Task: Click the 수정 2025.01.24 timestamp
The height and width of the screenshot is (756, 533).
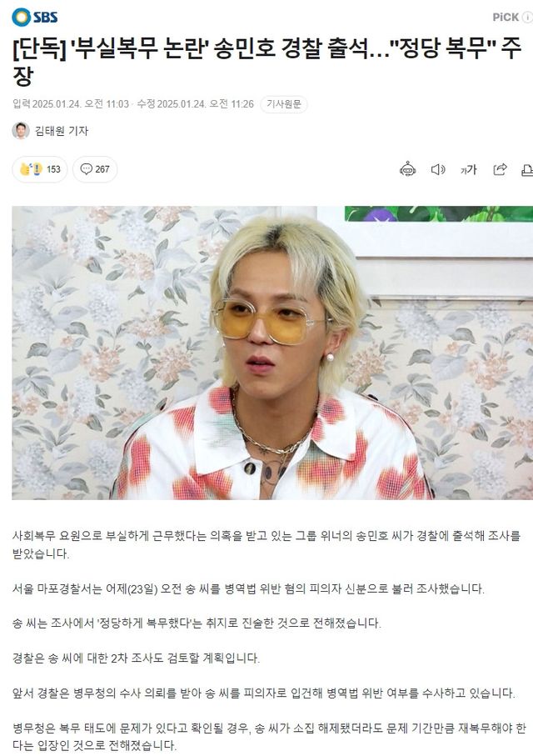Action: pyautogui.click(x=195, y=104)
